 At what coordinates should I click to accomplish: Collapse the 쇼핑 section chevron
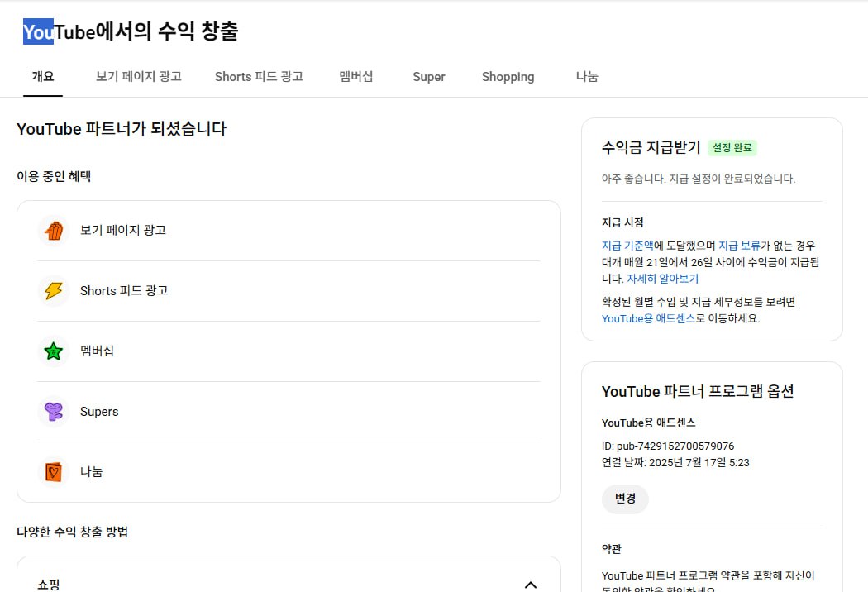pyautogui.click(x=531, y=585)
